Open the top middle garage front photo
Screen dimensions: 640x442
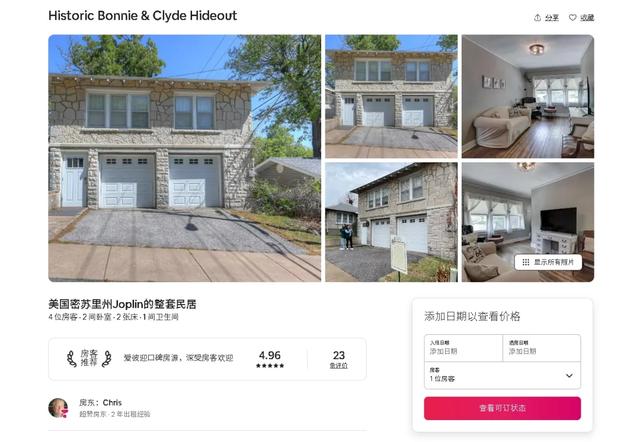[391, 96]
